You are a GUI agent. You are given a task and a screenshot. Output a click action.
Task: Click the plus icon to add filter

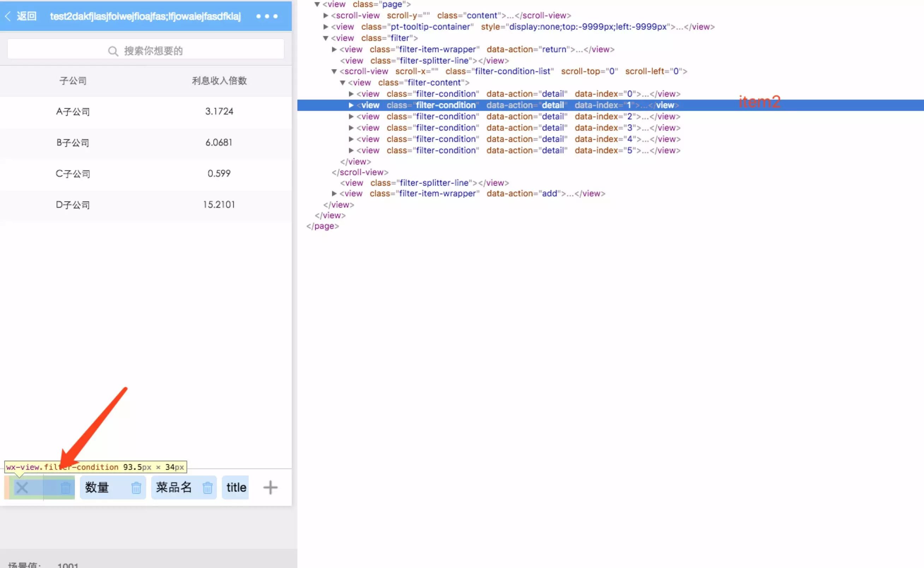(270, 487)
